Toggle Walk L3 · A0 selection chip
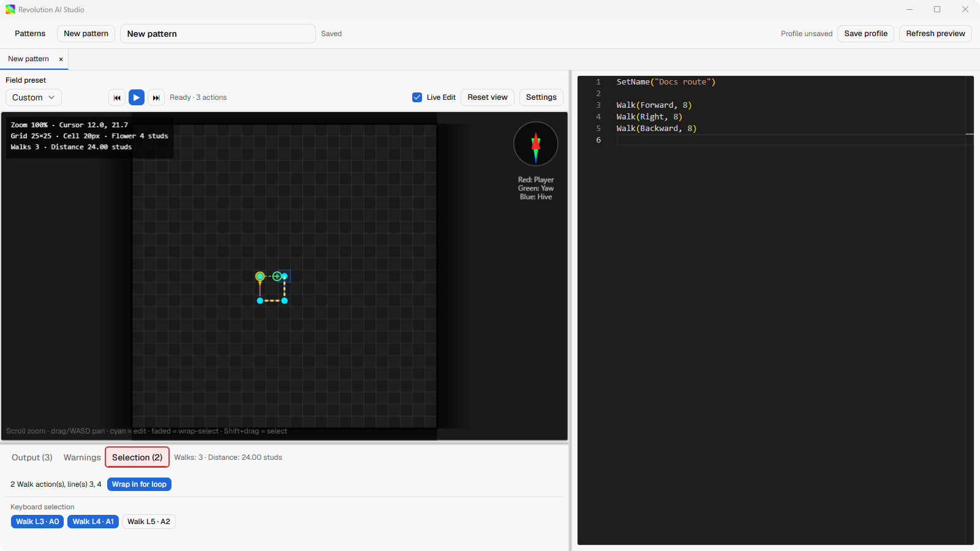980x551 pixels. click(x=37, y=522)
